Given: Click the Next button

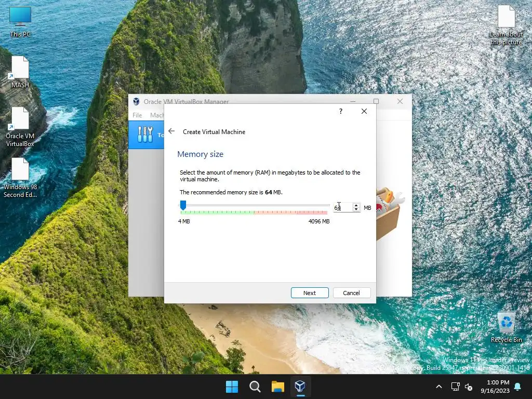Looking at the screenshot, I should click(310, 293).
